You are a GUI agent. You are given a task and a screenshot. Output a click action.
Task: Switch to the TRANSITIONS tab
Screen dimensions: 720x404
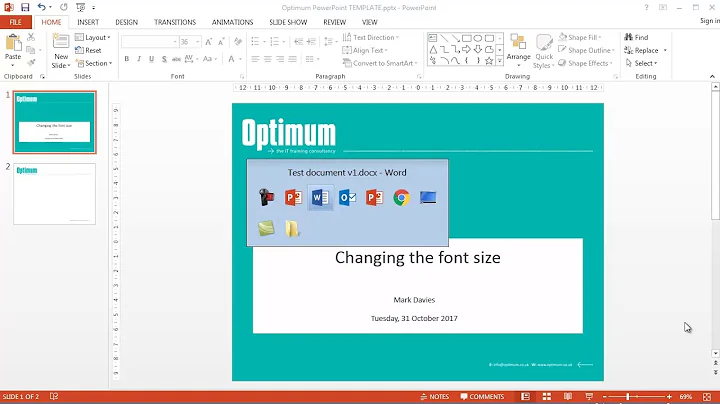pos(175,22)
